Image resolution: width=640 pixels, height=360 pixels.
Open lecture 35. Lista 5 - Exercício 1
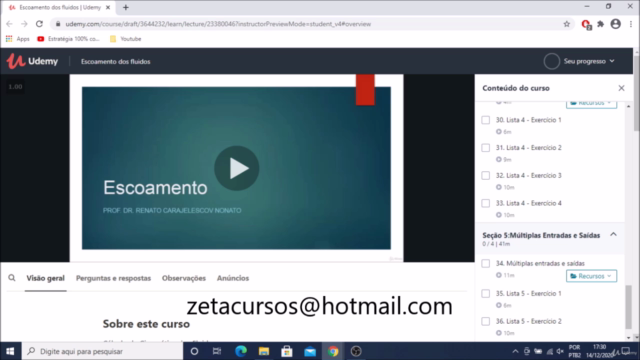coord(529,294)
